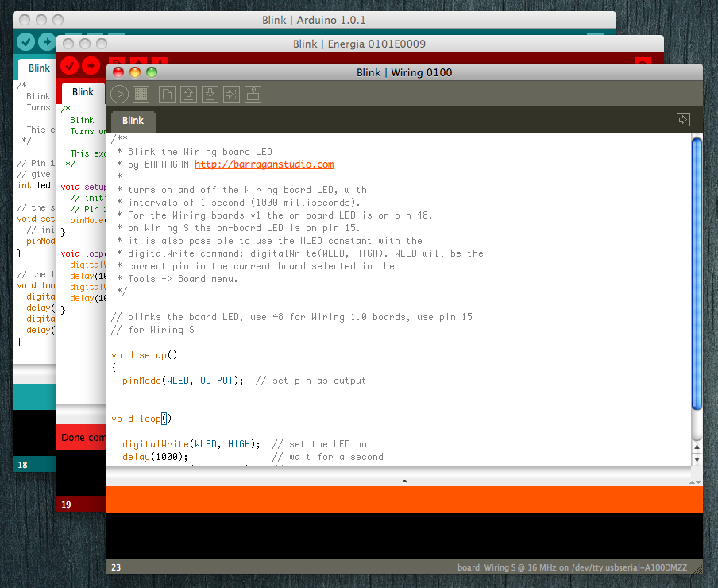The image size is (718, 588).
Task: Click the orange status bar in Wiring
Action: [404, 499]
